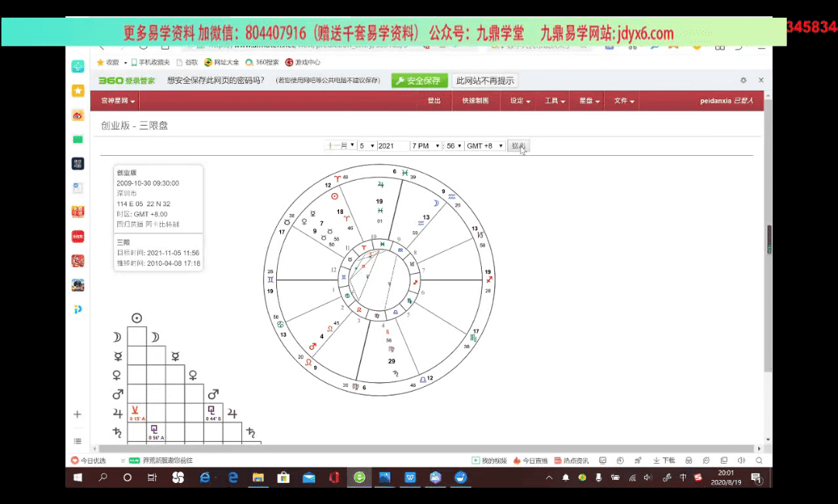Screen dimensions: 838x504
Task: Expand the hour dropdown showing 7 PM
Action: [x=426, y=146]
